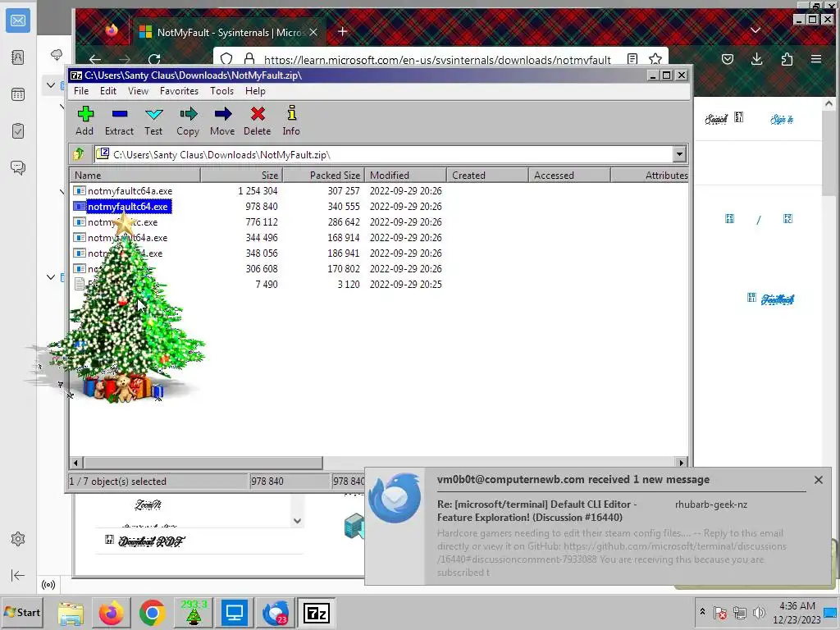
Task: Click the horizontal scrollbar right arrow
Action: pos(681,463)
